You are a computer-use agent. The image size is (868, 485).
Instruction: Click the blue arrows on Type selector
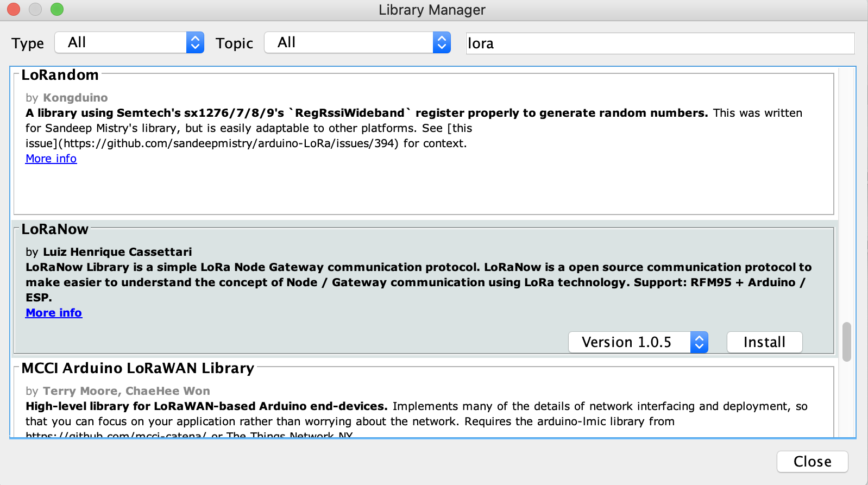[195, 42]
